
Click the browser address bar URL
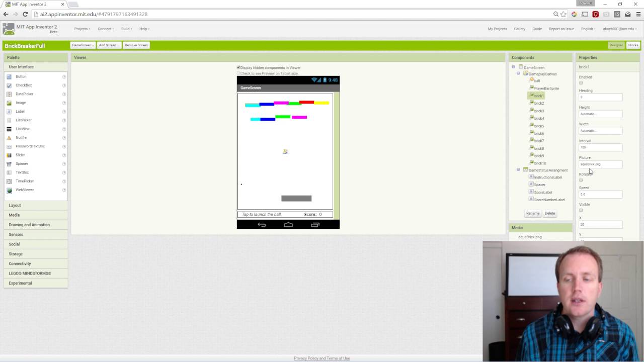tap(94, 14)
